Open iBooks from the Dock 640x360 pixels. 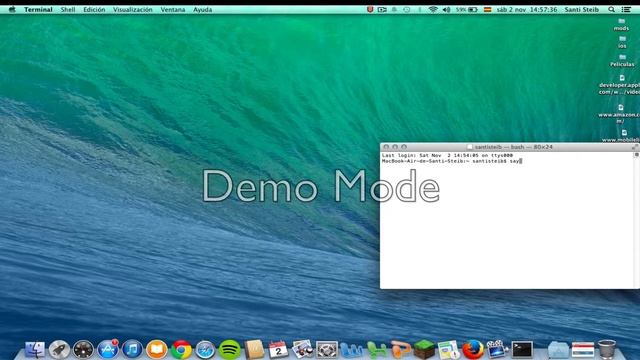(x=157, y=350)
